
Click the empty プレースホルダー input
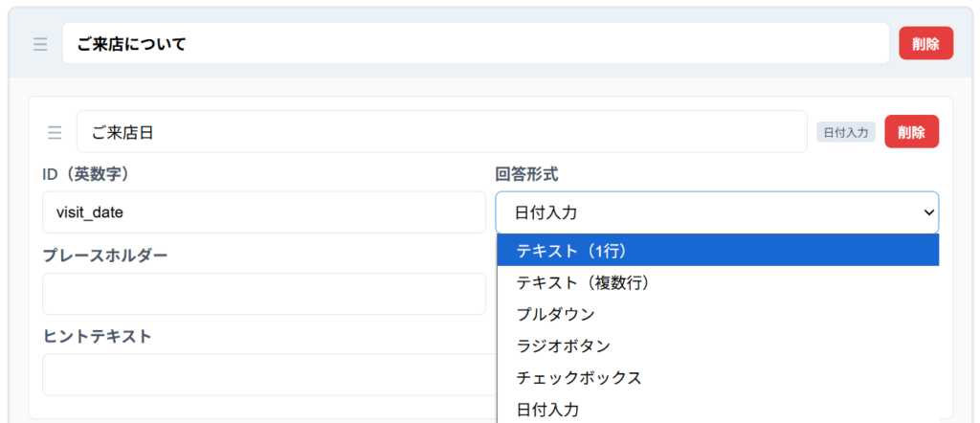[263, 294]
